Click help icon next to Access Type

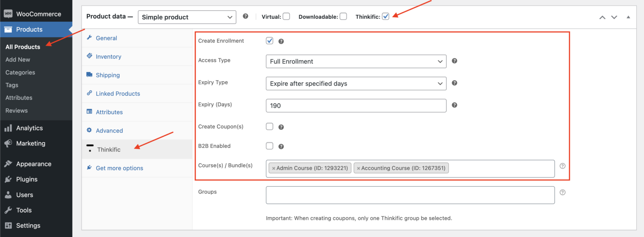click(454, 61)
